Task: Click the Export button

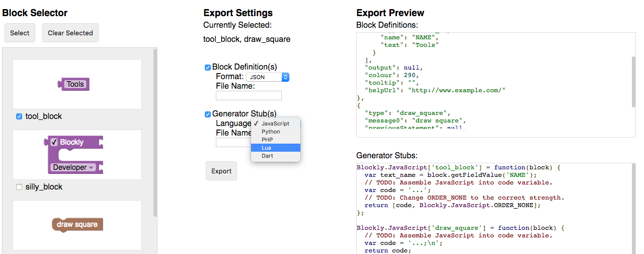Action: (221, 171)
